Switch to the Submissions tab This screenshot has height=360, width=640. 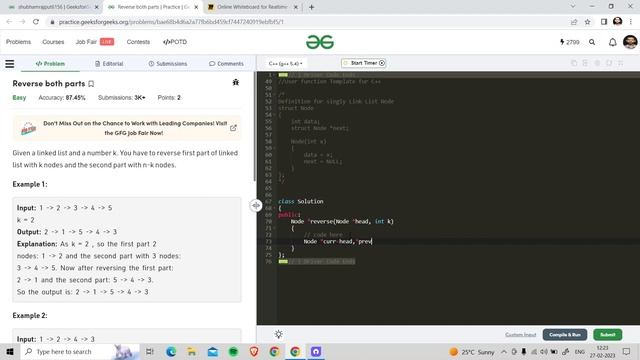[x=168, y=64]
